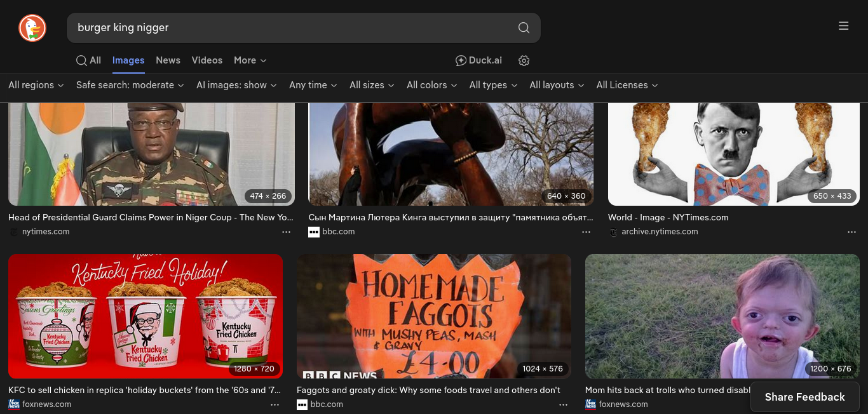Open KFC replica holiday buckets article link

[x=145, y=390]
